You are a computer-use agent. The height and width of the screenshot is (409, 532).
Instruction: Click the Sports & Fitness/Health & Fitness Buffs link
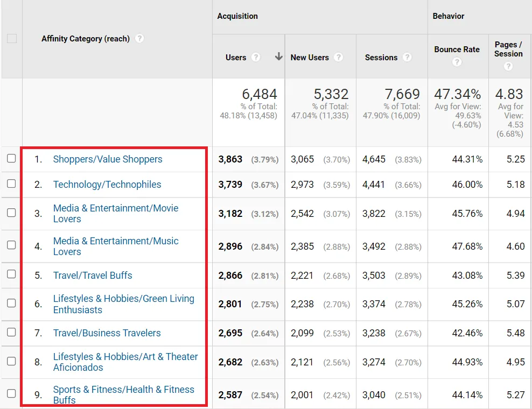(123, 390)
